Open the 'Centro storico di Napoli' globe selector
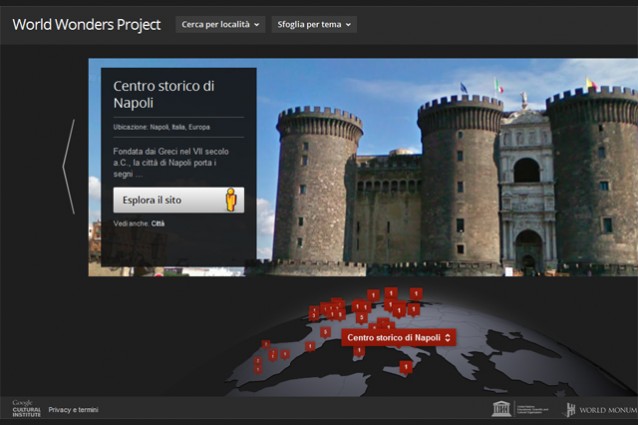This screenshot has width=638, height=425. pos(399,338)
